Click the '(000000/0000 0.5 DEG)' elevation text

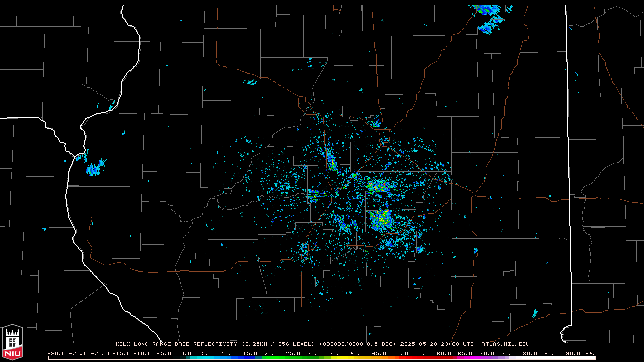click(x=358, y=344)
